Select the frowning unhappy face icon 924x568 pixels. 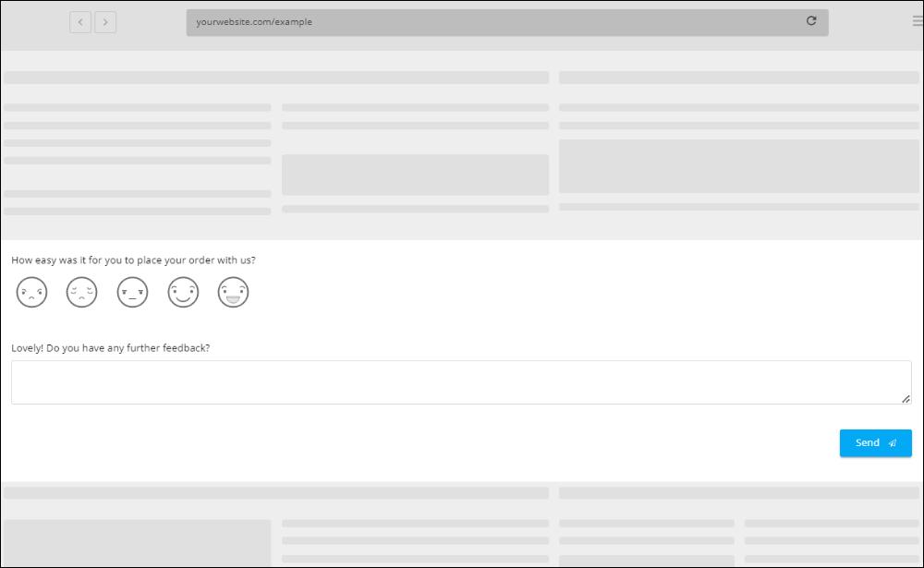point(31,292)
